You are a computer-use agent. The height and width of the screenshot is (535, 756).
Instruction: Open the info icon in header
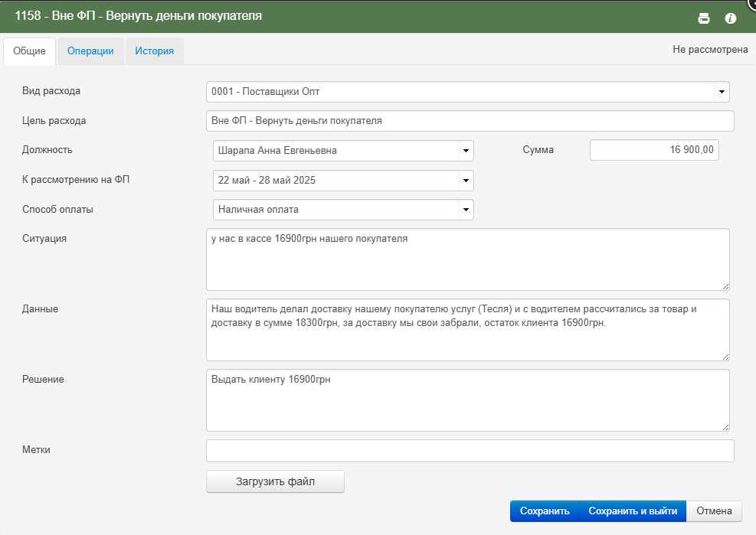point(730,18)
